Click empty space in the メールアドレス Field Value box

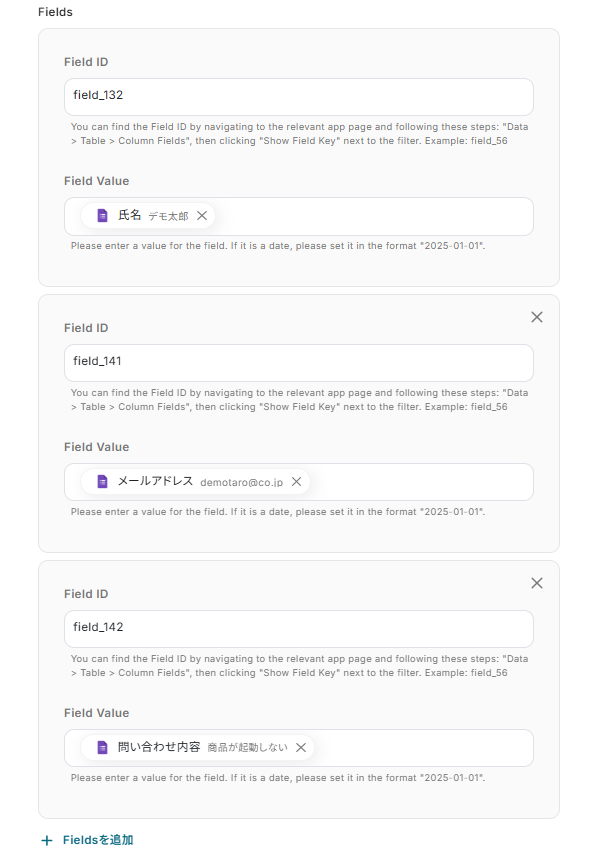click(x=421, y=482)
